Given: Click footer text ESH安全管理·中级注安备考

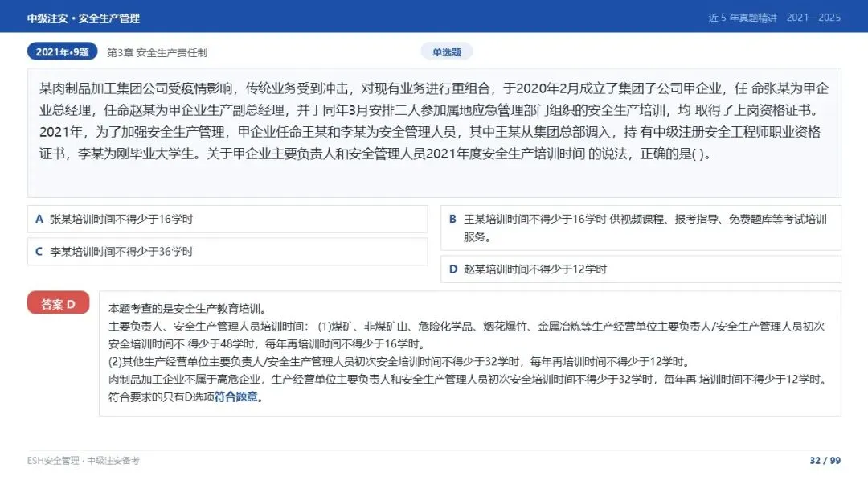Looking at the screenshot, I should [83, 460].
